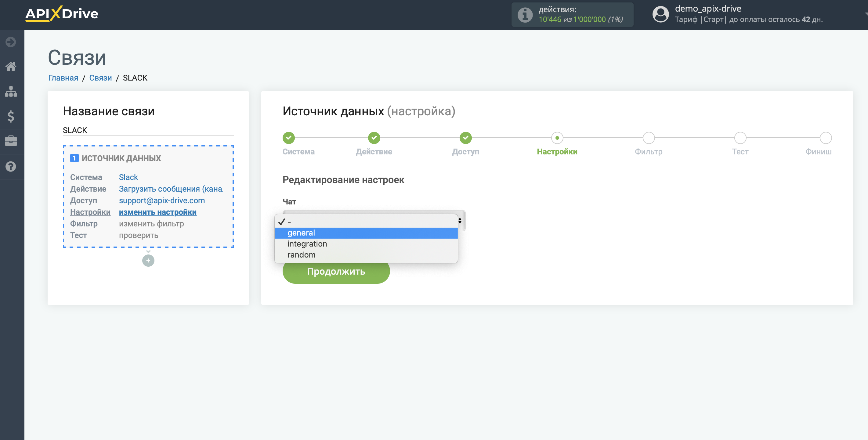This screenshot has width=868, height=440.
Task: Open the help question mark icon
Action: (x=11, y=166)
